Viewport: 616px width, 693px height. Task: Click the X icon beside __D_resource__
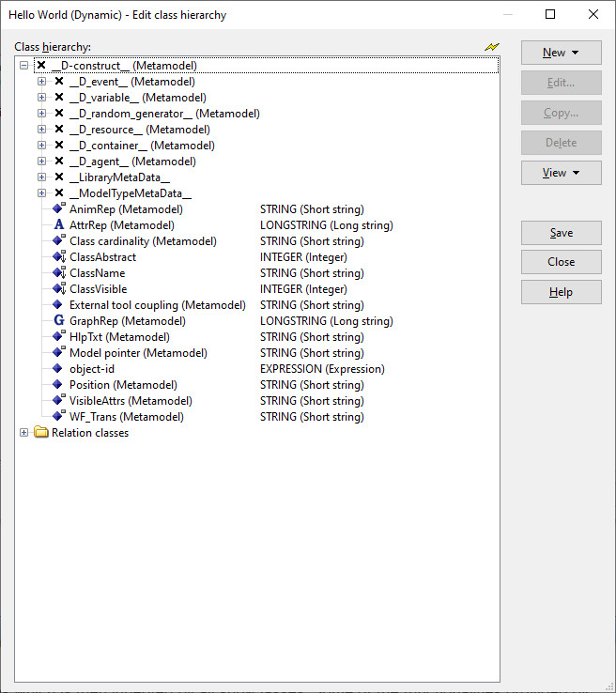click(x=59, y=129)
